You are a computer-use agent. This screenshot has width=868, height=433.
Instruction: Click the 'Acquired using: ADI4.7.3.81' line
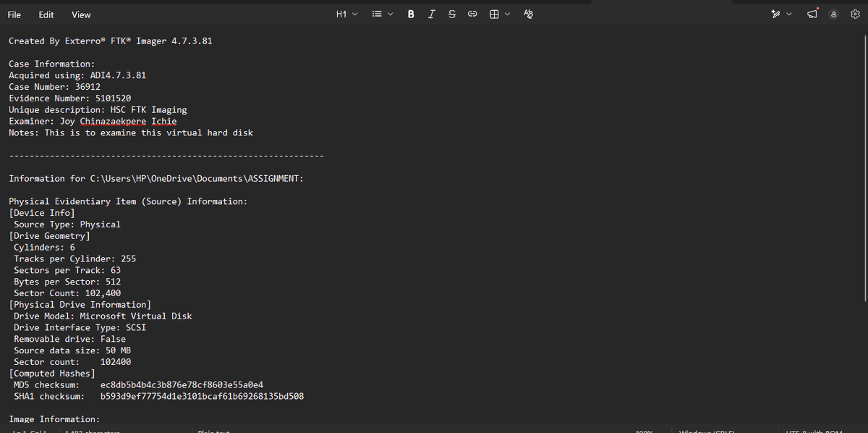77,75
